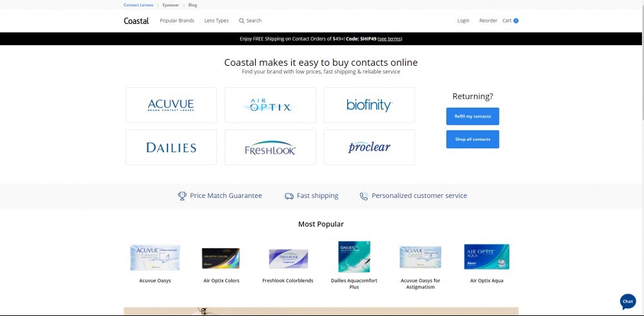Open the Air Optix Aqua product image

[x=487, y=257]
